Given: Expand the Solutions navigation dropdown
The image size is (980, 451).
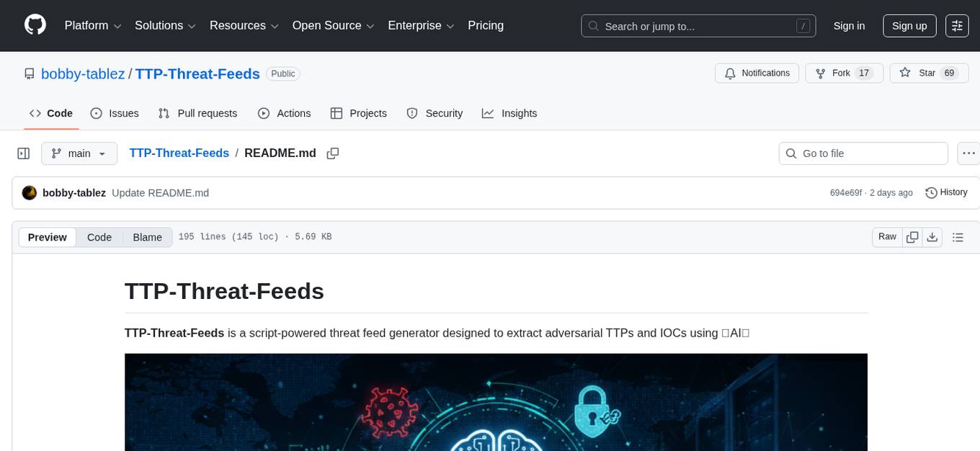Looking at the screenshot, I should pos(164,25).
